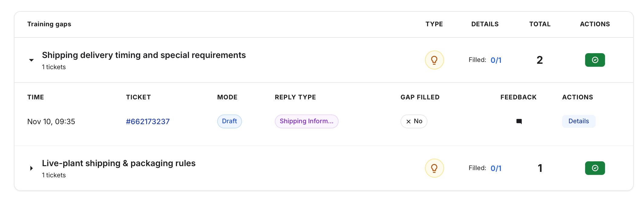Select the Training gaps header label
644x203 pixels.
[49, 24]
